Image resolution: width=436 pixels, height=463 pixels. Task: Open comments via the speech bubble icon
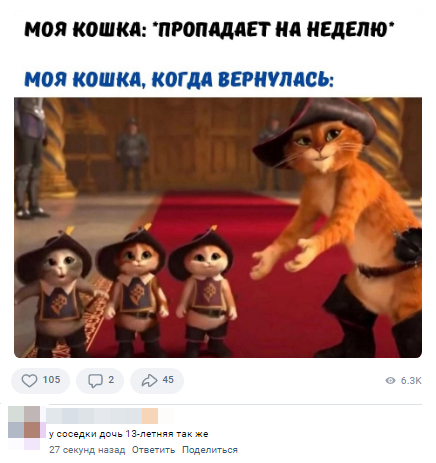coord(95,381)
